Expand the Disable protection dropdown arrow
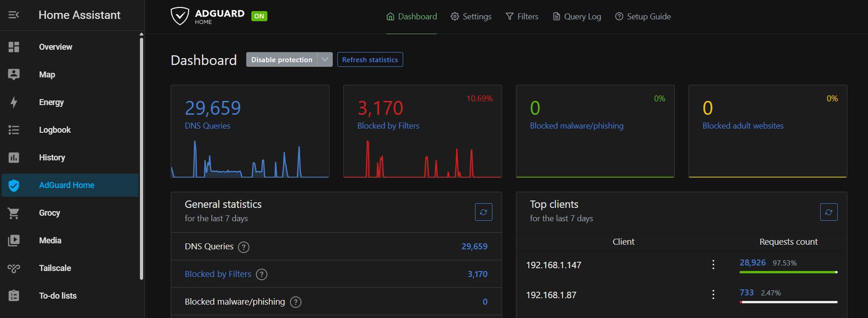The width and height of the screenshot is (868, 318). (x=325, y=59)
